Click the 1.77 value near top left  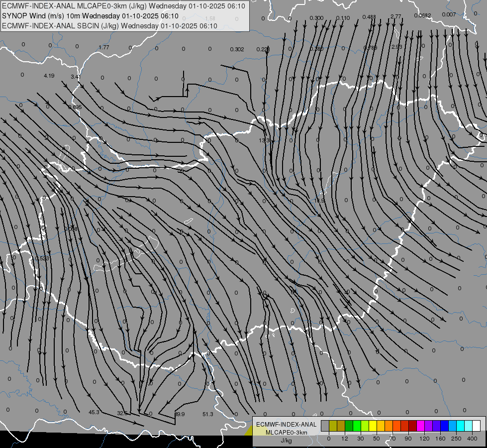click(103, 47)
